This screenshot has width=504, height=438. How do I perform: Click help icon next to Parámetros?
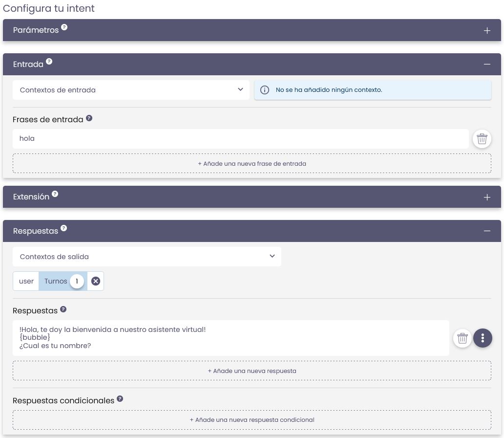[64, 27]
